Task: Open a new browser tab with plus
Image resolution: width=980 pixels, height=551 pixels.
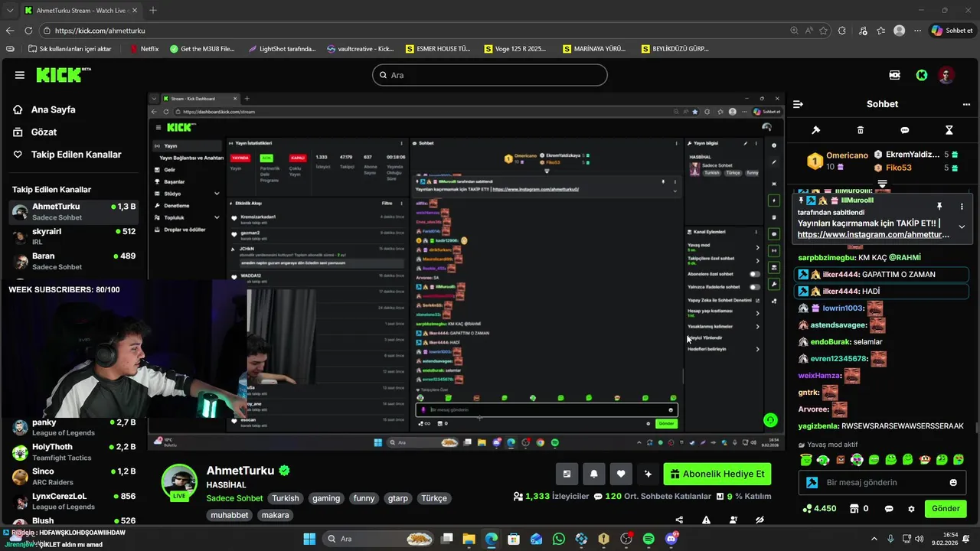Action: point(153,11)
